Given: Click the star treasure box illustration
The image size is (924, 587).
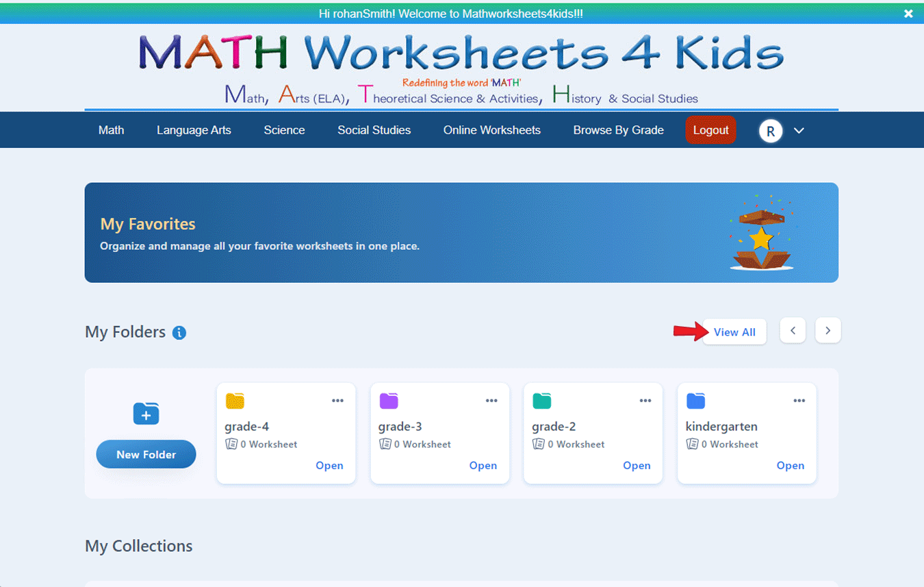Looking at the screenshot, I should (x=761, y=234).
